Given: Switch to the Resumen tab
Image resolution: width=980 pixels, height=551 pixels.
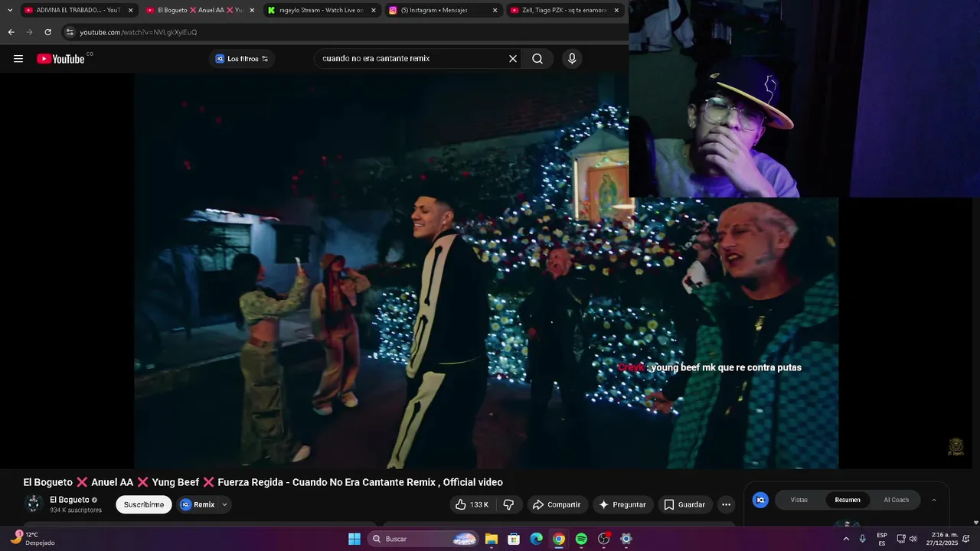Looking at the screenshot, I should pos(848,500).
